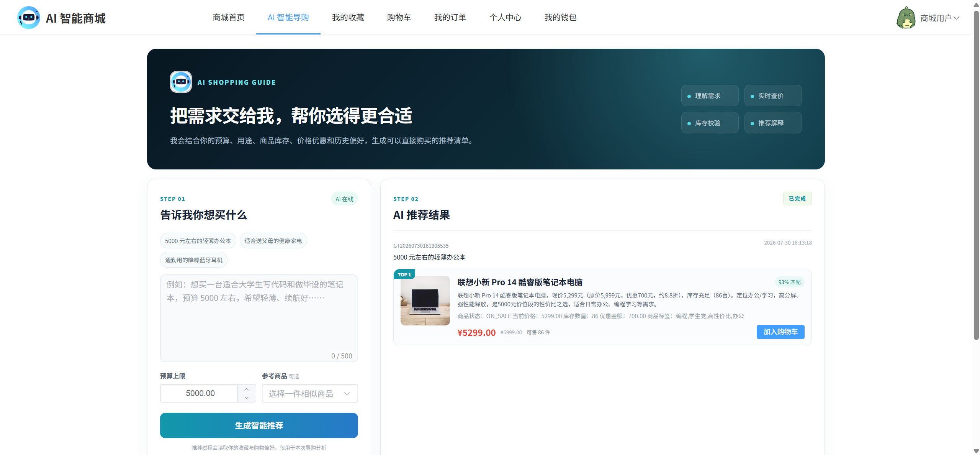This screenshot has width=980, height=455.
Task: Click the timestamp 2026-07-30 16:13:18
Action: pos(788,243)
